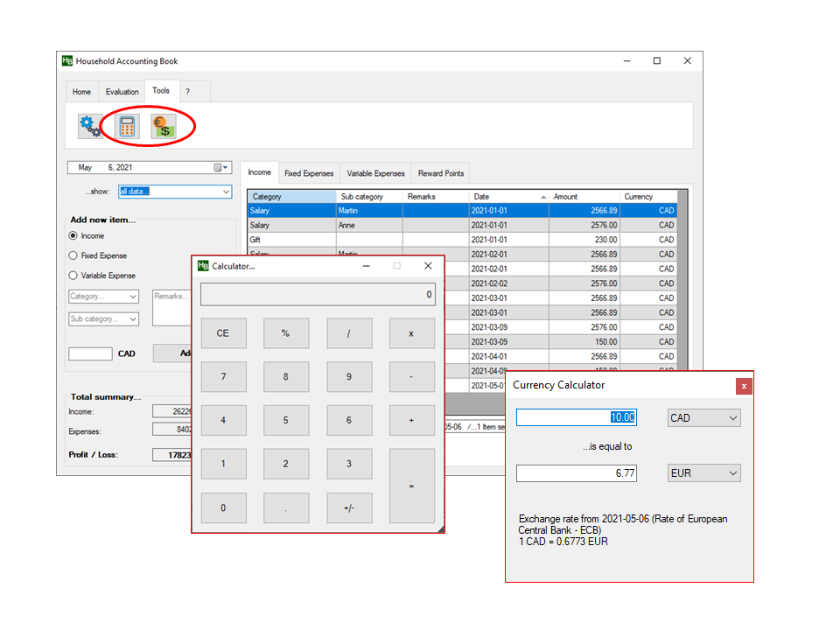The width and height of the screenshot is (840, 630).
Task: Sort the table by Date column header
Action: coord(508,197)
